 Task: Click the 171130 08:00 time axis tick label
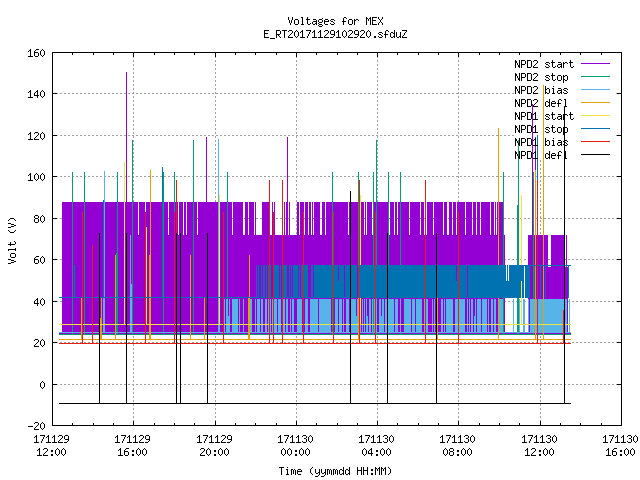(457, 446)
